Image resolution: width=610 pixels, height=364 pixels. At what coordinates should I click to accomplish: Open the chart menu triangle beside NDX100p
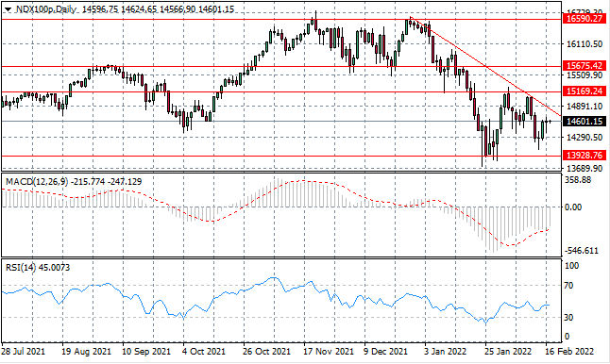[x=8, y=9]
